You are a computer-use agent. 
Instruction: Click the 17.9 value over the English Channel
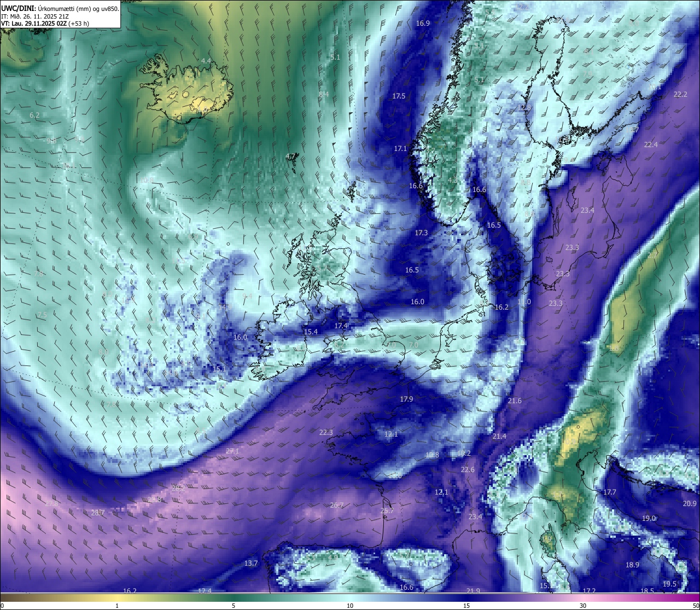click(x=406, y=399)
